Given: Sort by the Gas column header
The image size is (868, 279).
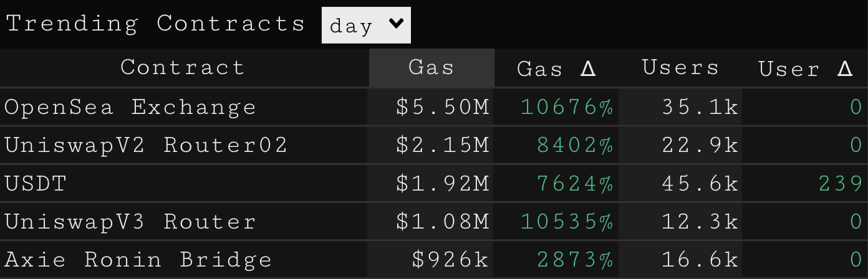Looking at the screenshot, I should click(x=432, y=67).
